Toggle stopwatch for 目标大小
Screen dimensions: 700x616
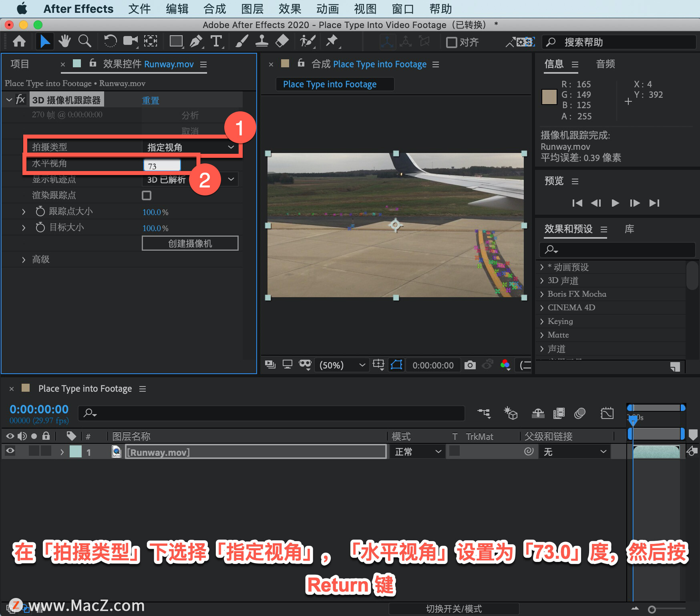[40, 227]
